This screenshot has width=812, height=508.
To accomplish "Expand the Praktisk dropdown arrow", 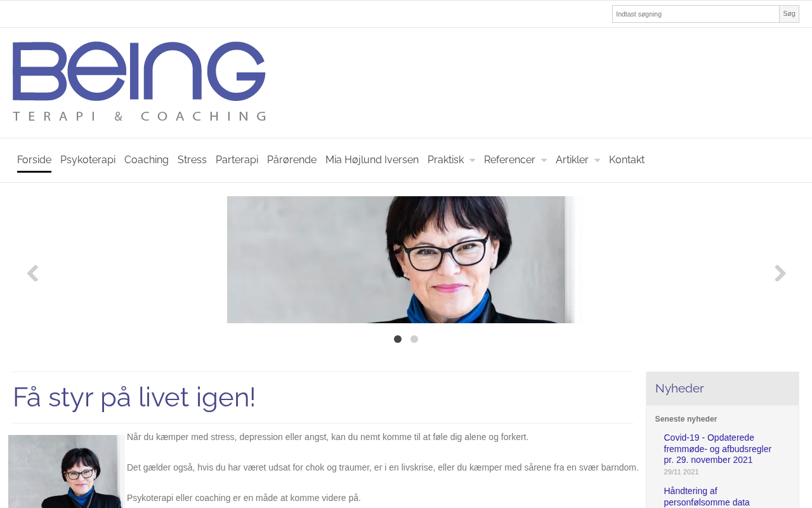I will [472, 161].
